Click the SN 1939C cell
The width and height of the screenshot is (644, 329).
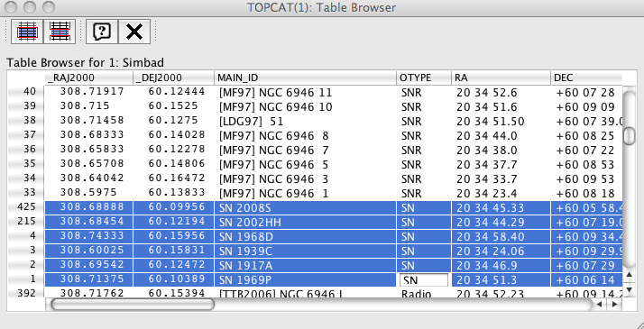(305, 251)
